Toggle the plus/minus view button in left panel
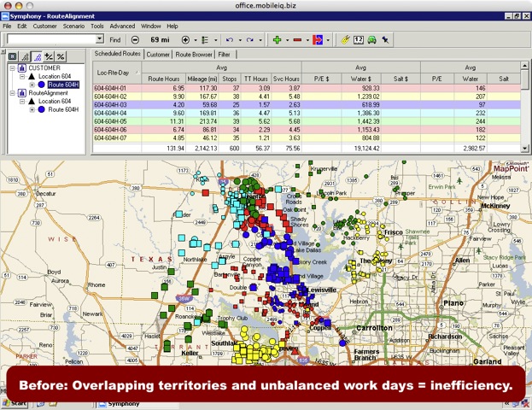This screenshot has height=410, width=532. point(48,56)
